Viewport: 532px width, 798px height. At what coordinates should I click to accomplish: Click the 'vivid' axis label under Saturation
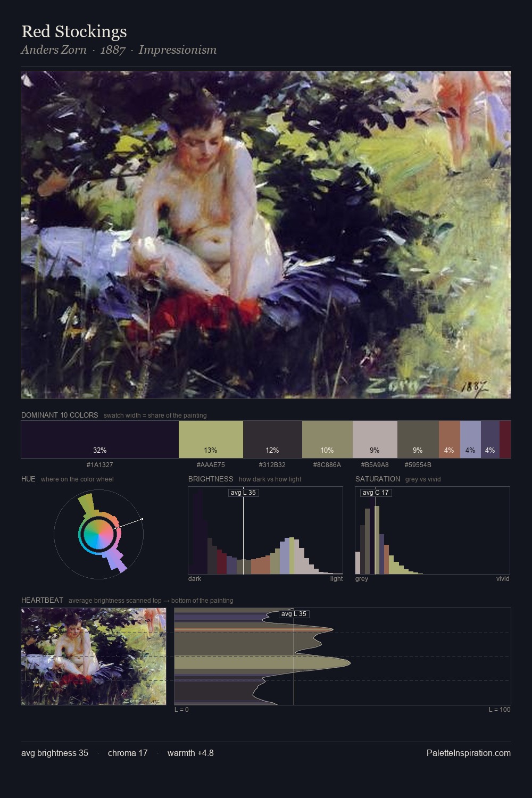pos(503,579)
